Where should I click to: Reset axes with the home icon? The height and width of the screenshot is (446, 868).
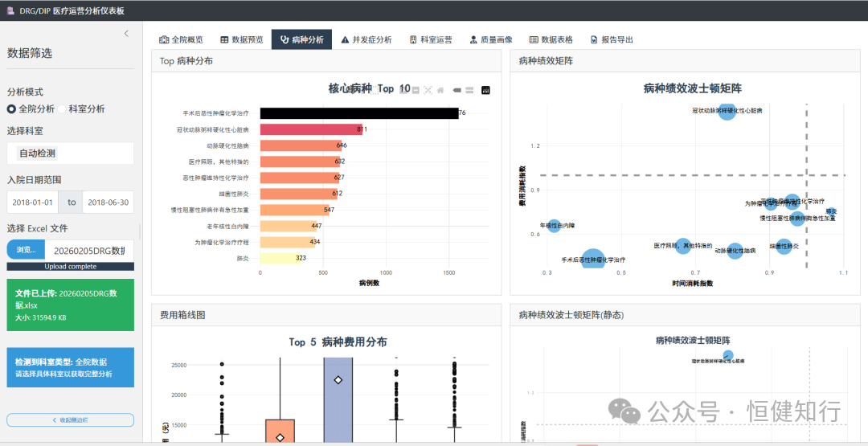[440, 90]
